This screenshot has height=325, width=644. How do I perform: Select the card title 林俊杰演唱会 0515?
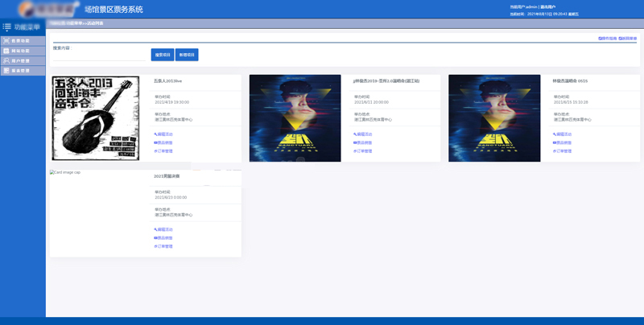[x=570, y=81]
